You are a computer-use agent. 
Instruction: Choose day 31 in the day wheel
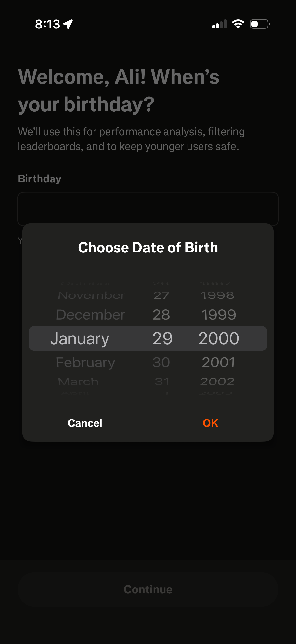tap(162, 381)
